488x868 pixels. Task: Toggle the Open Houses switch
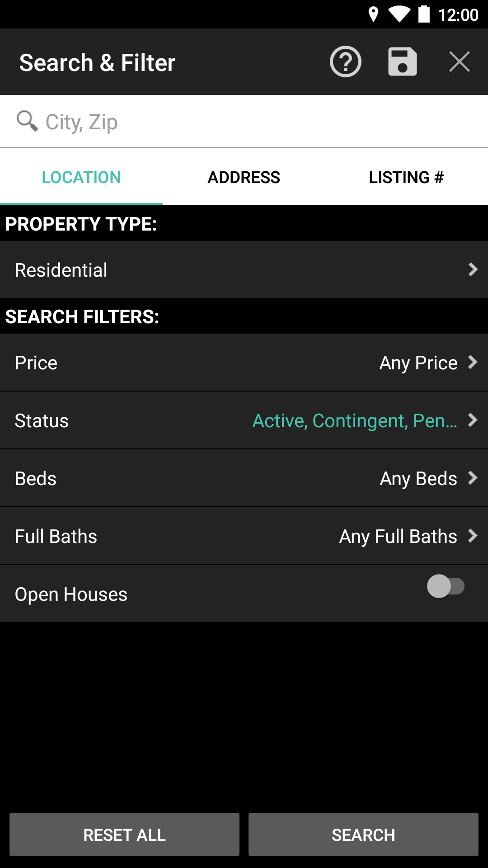[x=446, y=586]
